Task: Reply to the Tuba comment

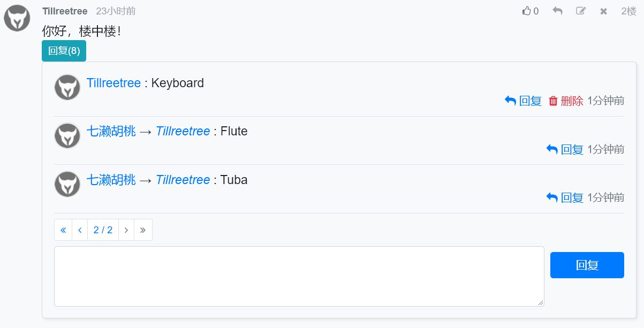Action: click(x=565, y=197)
